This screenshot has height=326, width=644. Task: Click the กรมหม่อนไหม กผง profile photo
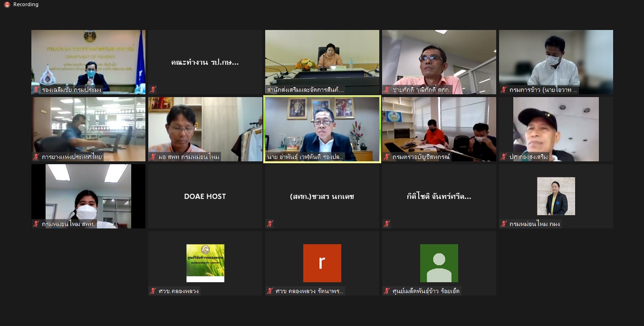point(556,196)
